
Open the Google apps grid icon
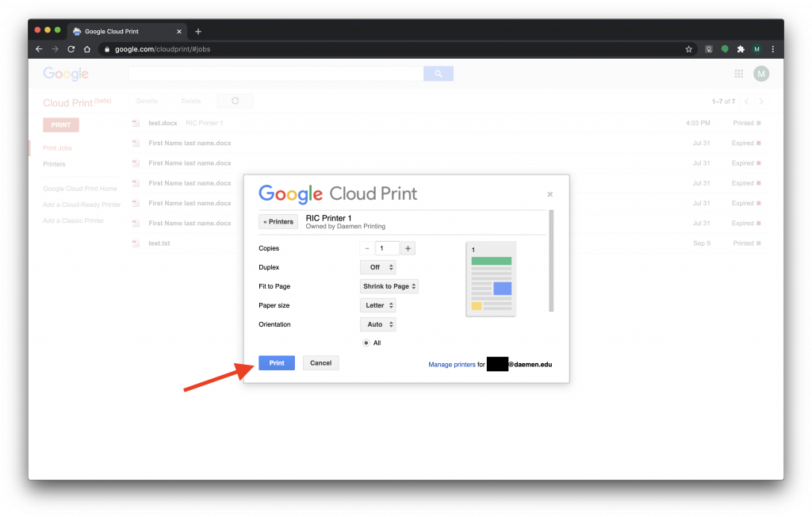pyautogui.click(x=739, y=74)
